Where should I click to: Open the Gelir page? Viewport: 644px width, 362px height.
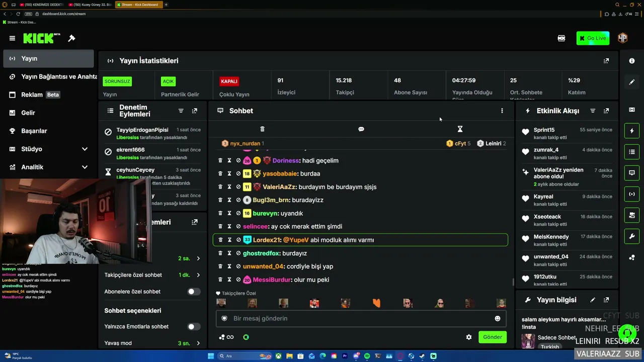tap(49, 113)
